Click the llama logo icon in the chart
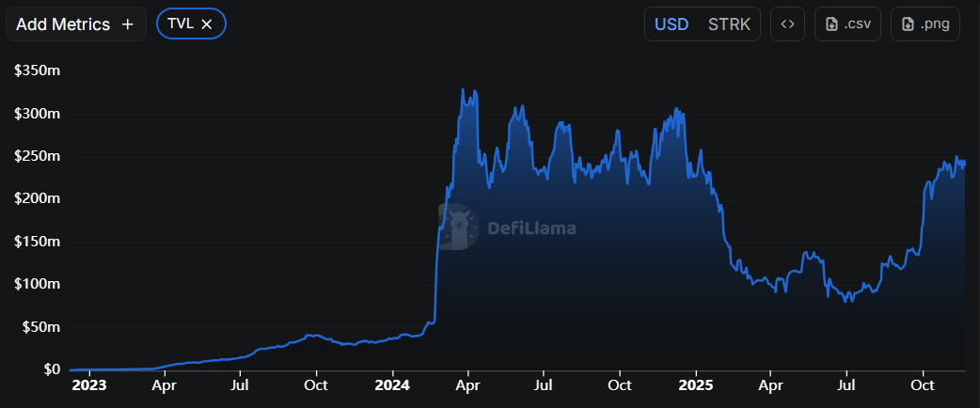 click(459, 227)
